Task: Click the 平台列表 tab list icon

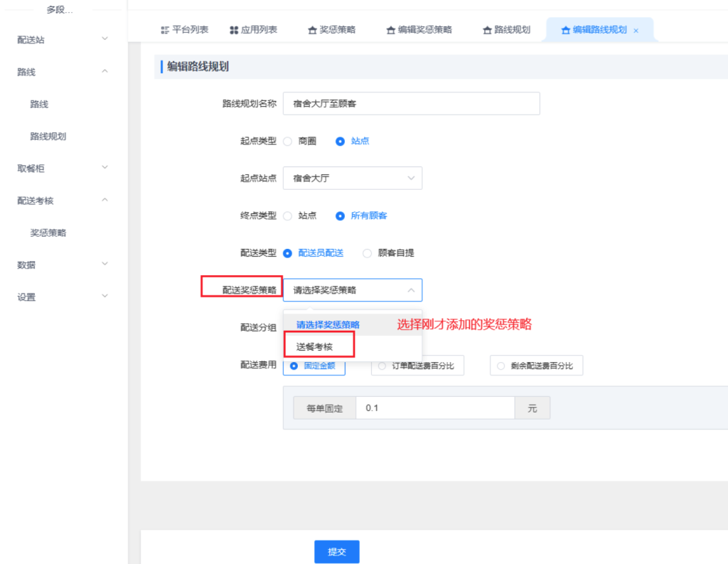Action: pyautogui.click(x=165, y=30)
